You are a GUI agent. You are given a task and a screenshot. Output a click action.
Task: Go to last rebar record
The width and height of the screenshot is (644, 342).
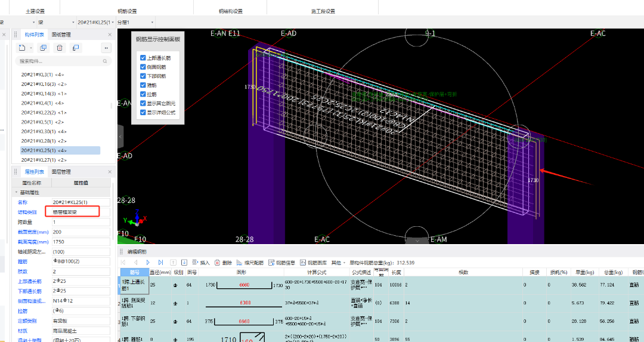(x=160, y=262)
